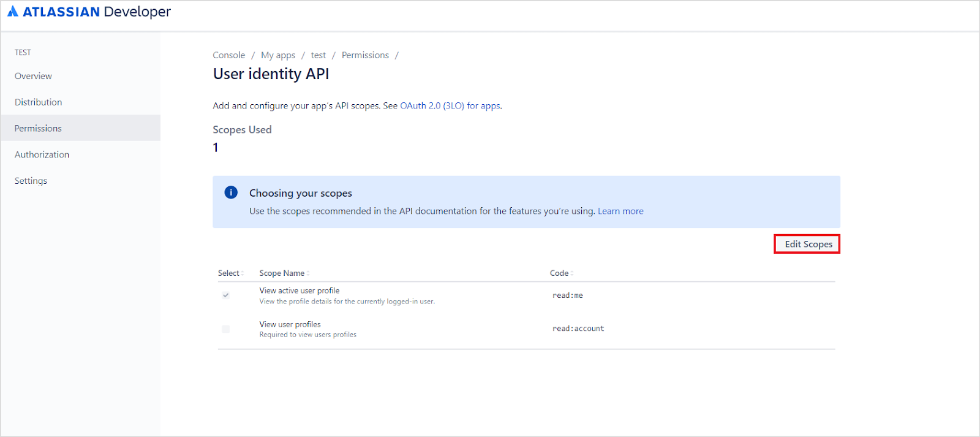The image size is (980, 437).
Task: Navigate to Console via the breadcrumb
Action: [228, 55]
